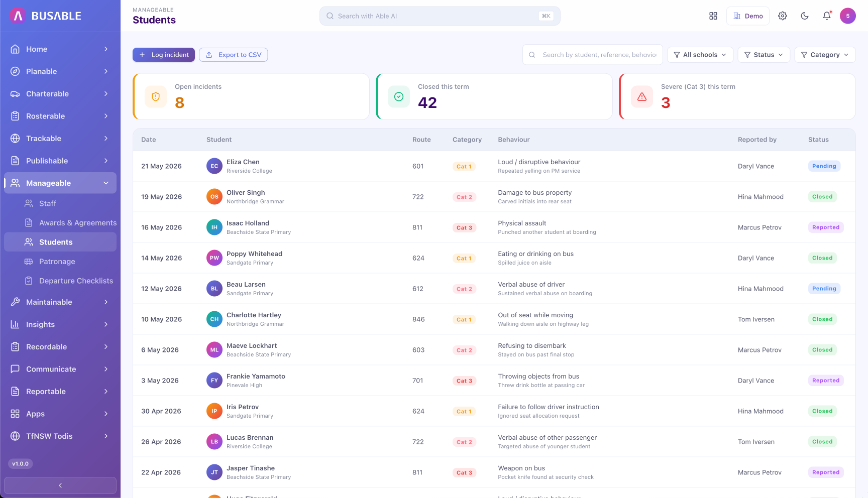Open Staff in the sidebar submenu
This screenshot has height=498, width=868.
[60, 203]
